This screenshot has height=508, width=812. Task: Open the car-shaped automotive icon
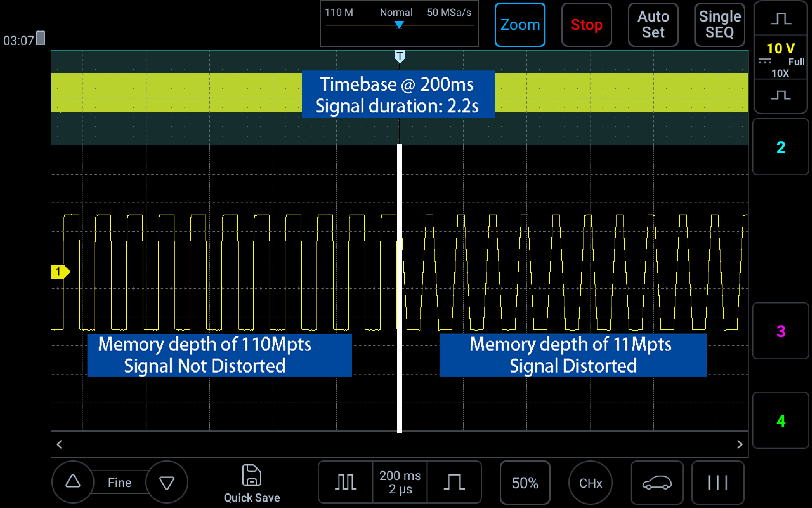[x=657, y=483]
